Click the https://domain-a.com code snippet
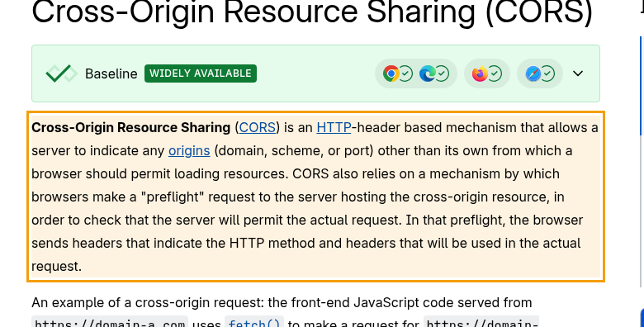 110,323
